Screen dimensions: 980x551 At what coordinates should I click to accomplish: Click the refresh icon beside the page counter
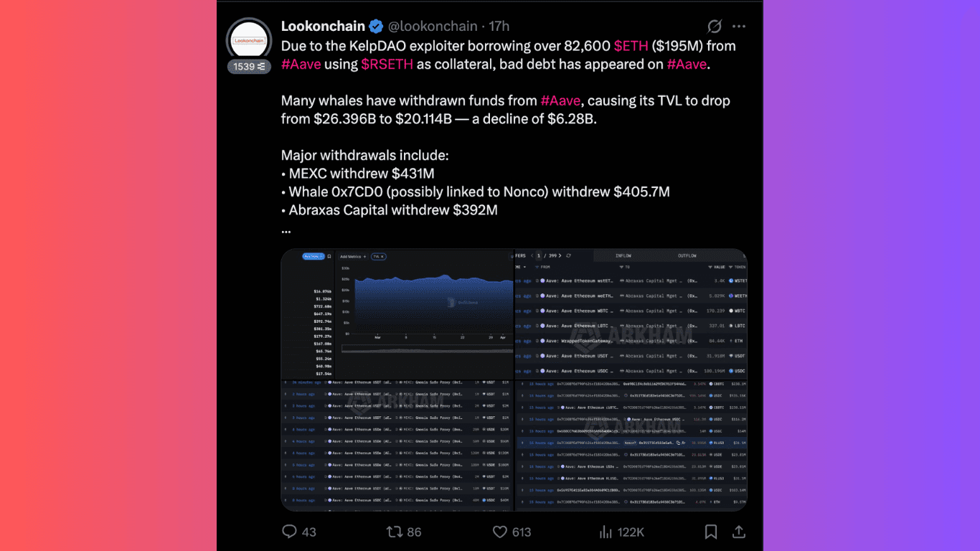pos(568,256)
